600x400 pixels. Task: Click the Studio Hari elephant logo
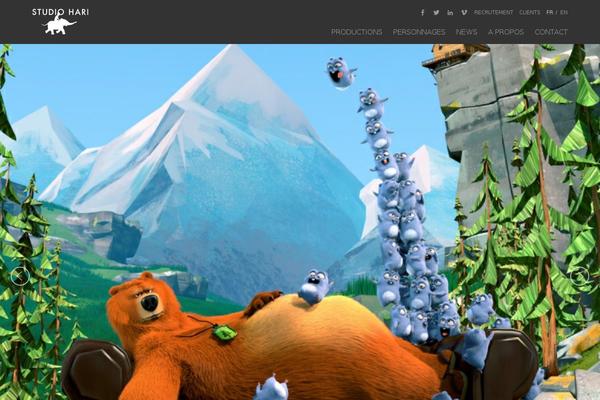60,21
